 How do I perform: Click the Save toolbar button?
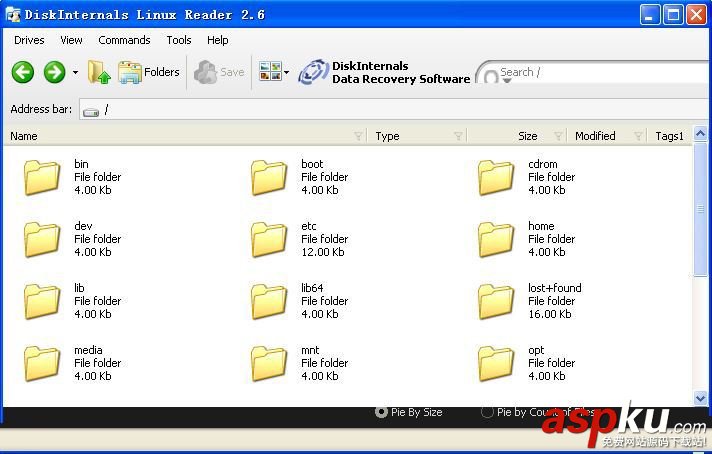[219, 72]
